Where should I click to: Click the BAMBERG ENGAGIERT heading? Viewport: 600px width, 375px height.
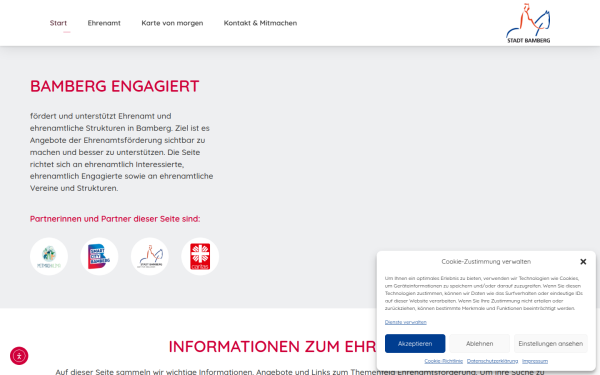[115, 86]
